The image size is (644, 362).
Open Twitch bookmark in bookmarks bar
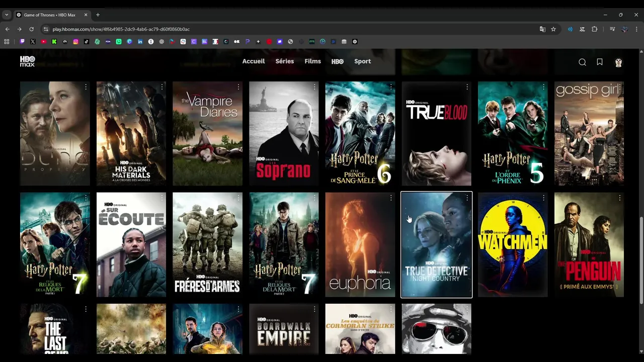[x=22, y=42]
